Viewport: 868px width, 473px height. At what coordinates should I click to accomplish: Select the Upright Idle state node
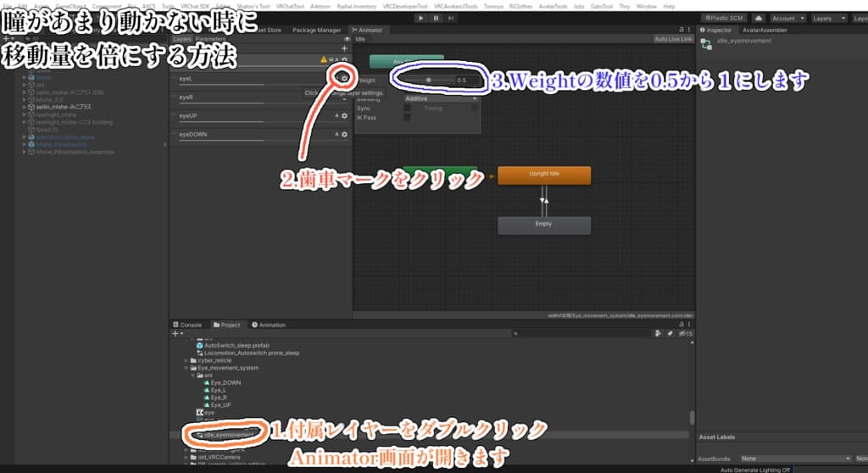point(544,175)
